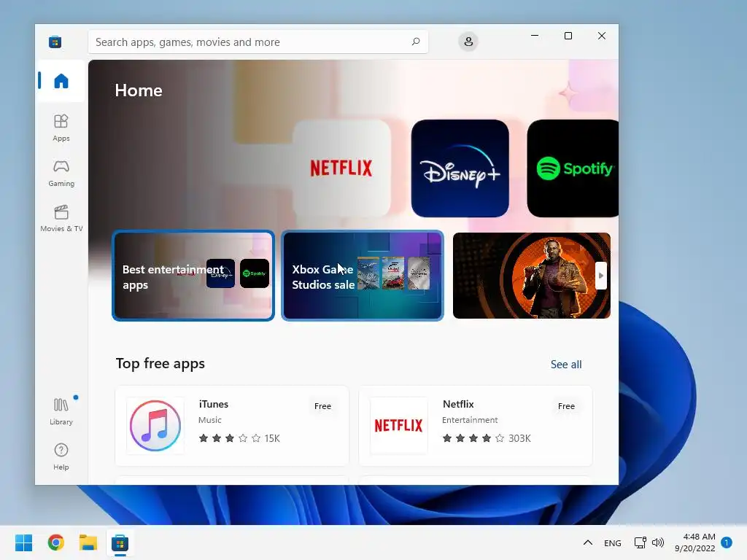Viewport: 747px width, 560px height.
Task: Click the iTunes app title
Action: click(214, 404)
